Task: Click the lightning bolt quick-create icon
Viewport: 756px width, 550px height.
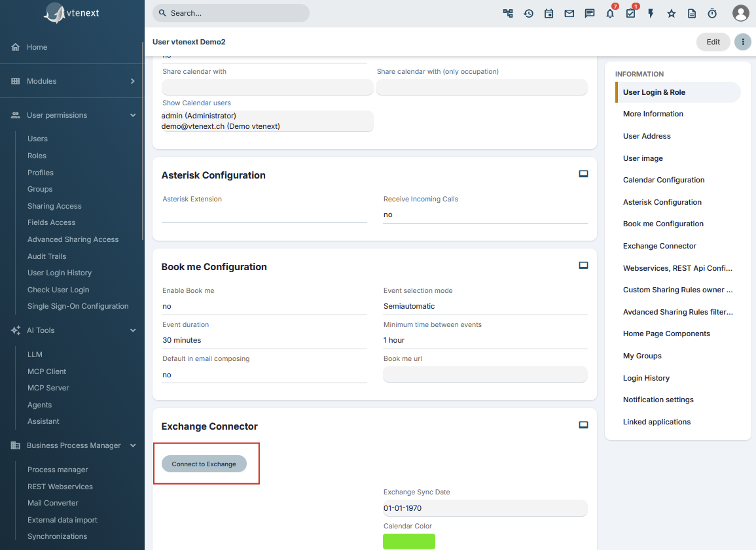Action: click(x=651, y=14)
